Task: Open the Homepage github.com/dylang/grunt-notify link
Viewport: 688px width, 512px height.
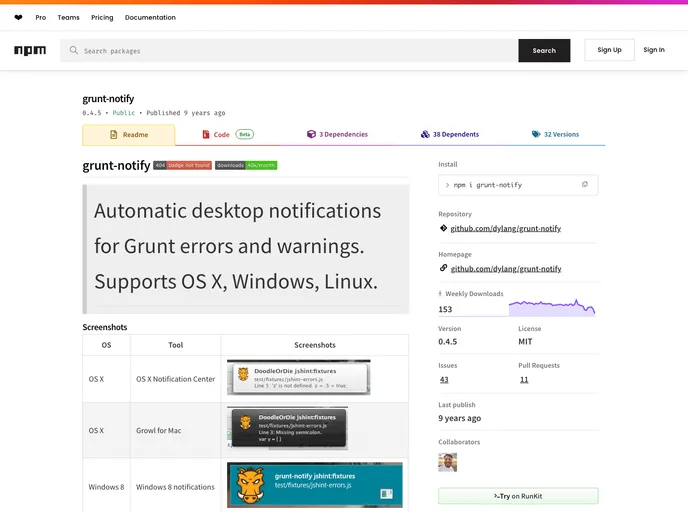Action: 506,269
